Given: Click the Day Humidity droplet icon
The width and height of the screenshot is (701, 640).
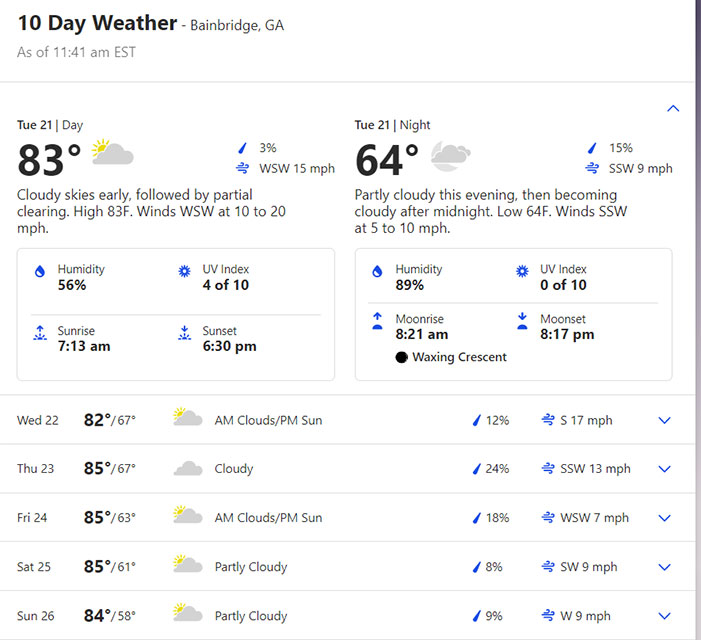Looking at the screenshot, I should pos(40,272).
